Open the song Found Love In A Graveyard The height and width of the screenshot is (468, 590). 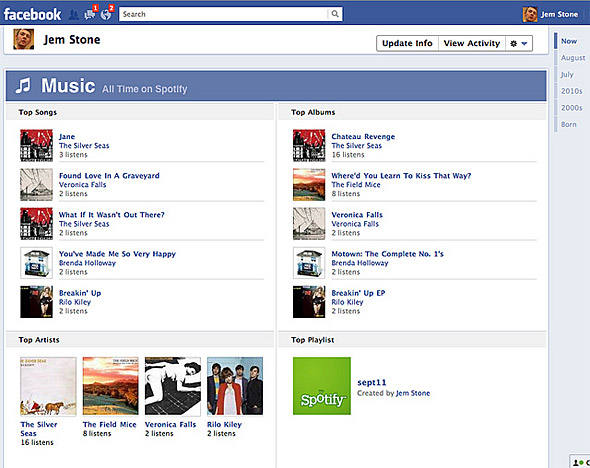click(109, 176)
